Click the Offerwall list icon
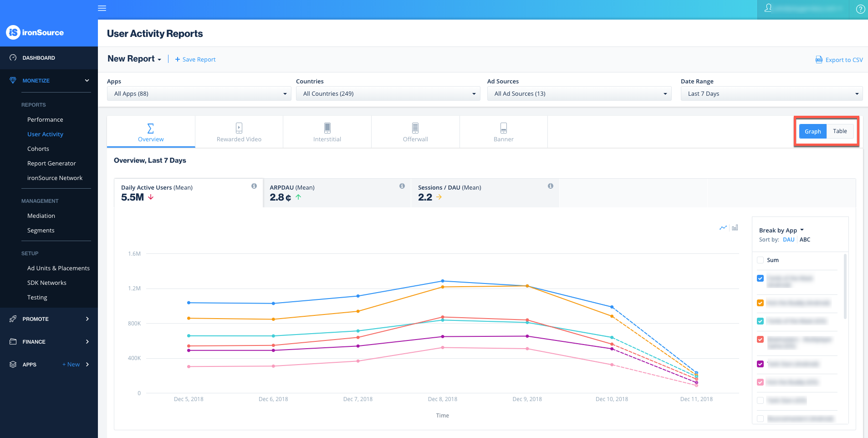The height and width of the screenshot is (438, 868). [x=415, y=128]
